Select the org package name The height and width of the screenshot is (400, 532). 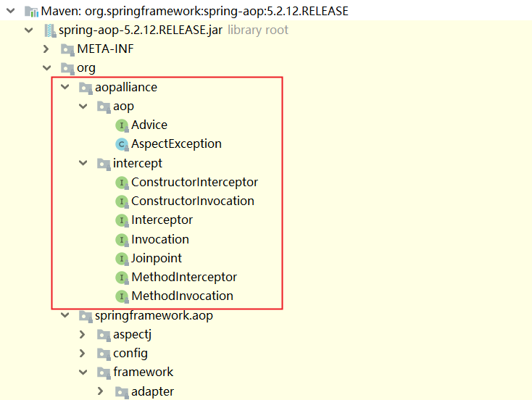click(x=86, y=68)
